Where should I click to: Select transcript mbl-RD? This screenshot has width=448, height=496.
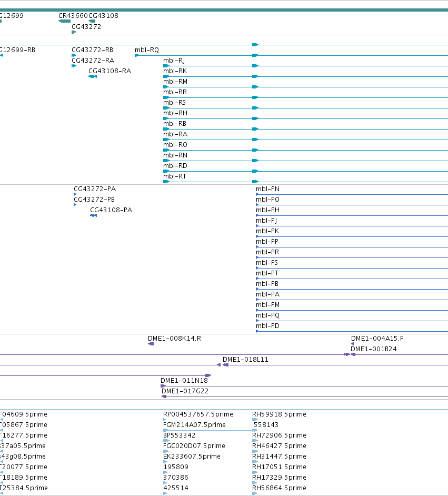[x=175, y=166]
